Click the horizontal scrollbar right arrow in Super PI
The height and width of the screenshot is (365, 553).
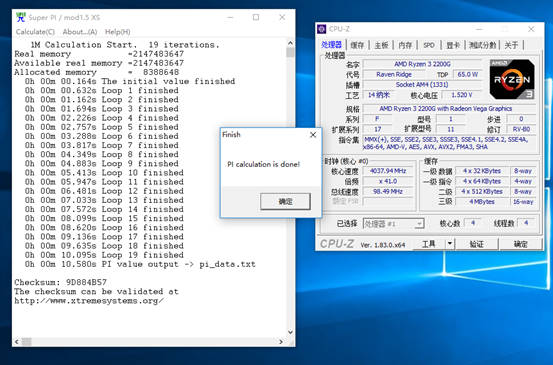point(281,341)
